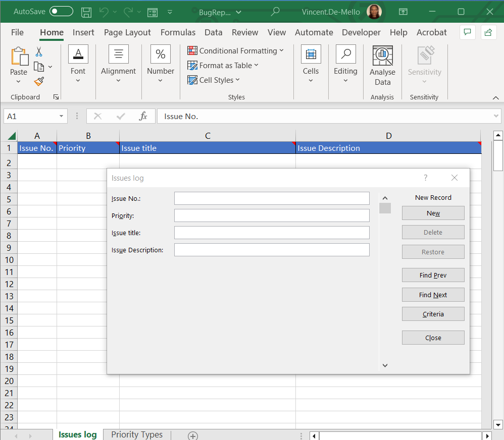Click the Insert Function fx icon
504x440 pixels.
point(143,117)
